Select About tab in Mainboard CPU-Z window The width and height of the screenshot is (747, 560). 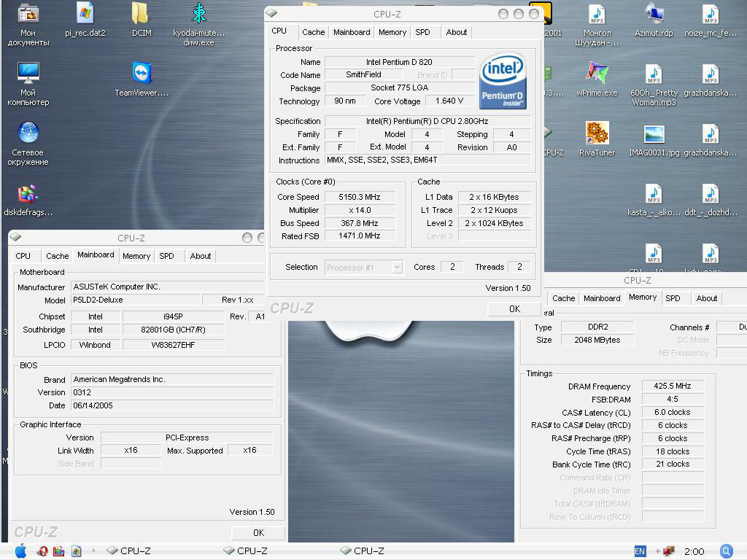tap(201, 256)
